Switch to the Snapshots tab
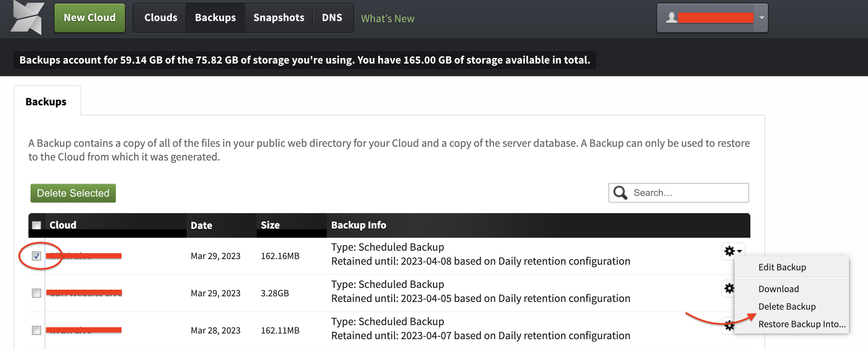The image size is (868, 349). pyautogui.click(x=278, y=17)
